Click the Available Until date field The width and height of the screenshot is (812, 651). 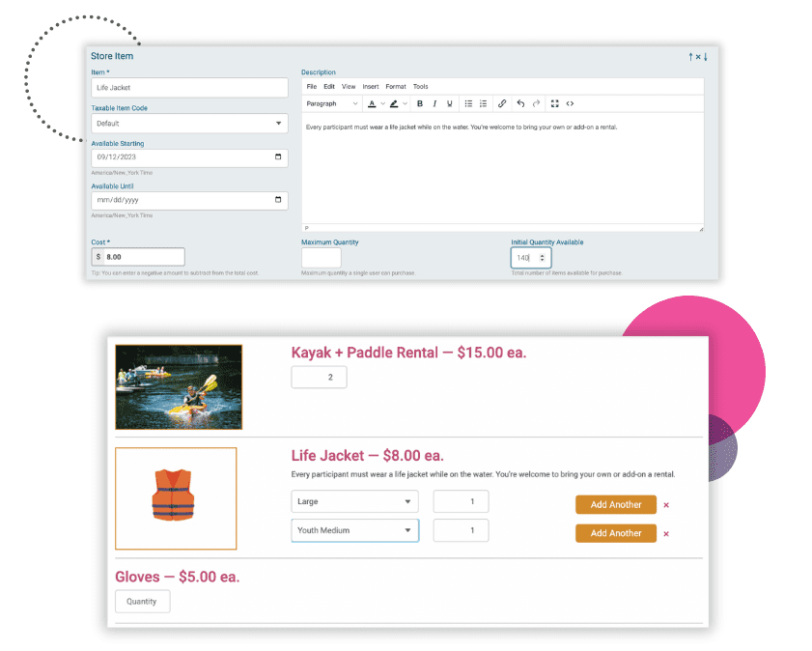click(189, 201)
